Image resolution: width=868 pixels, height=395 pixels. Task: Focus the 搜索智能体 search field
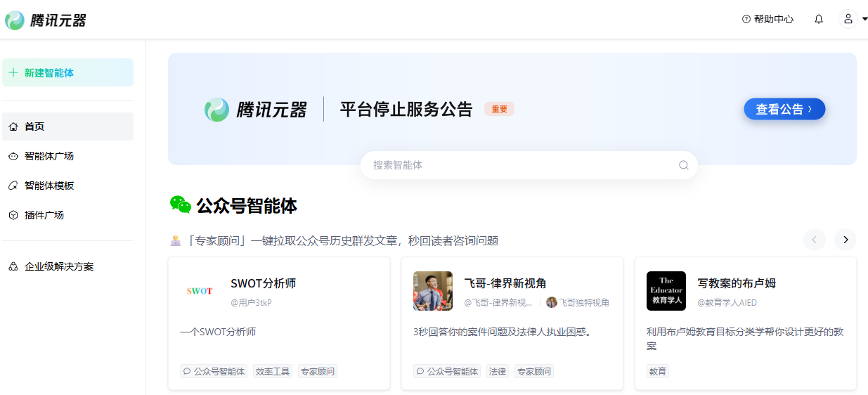(529, 165)
